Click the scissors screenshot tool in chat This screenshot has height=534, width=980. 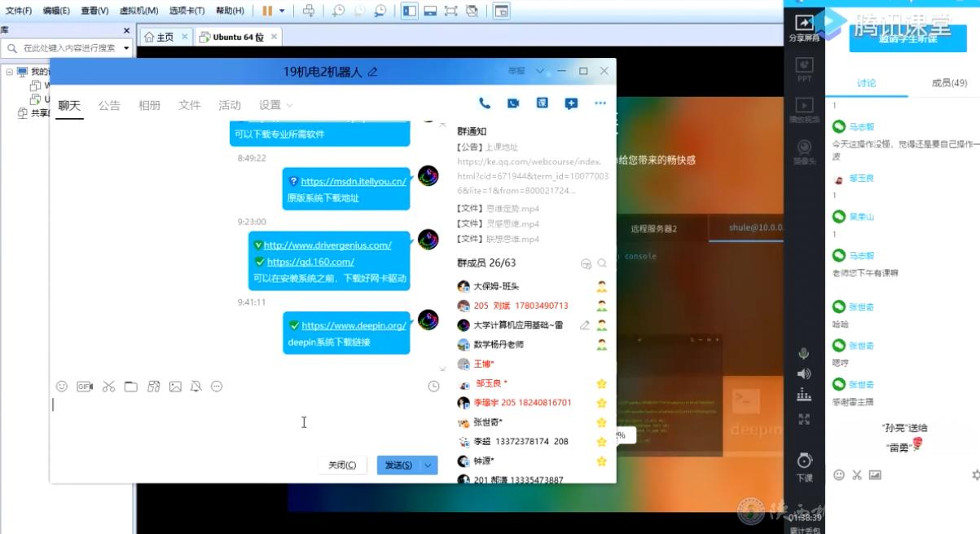tap(108, 386)
